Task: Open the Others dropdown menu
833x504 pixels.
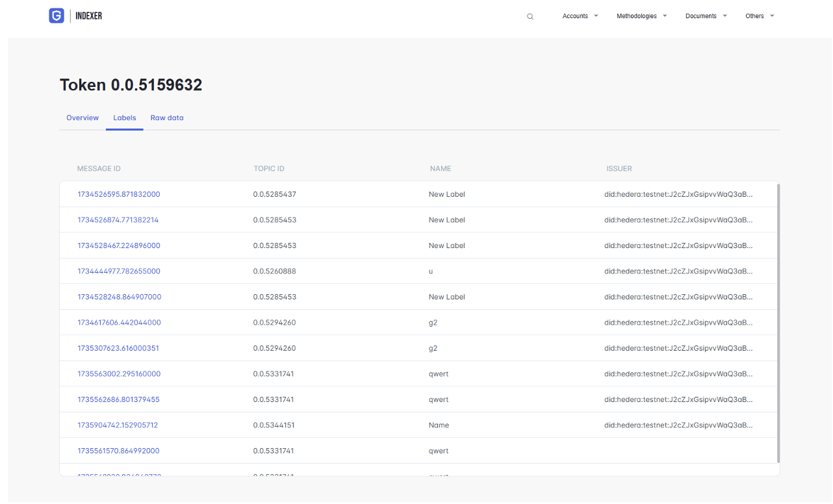Action: point(759,16)
